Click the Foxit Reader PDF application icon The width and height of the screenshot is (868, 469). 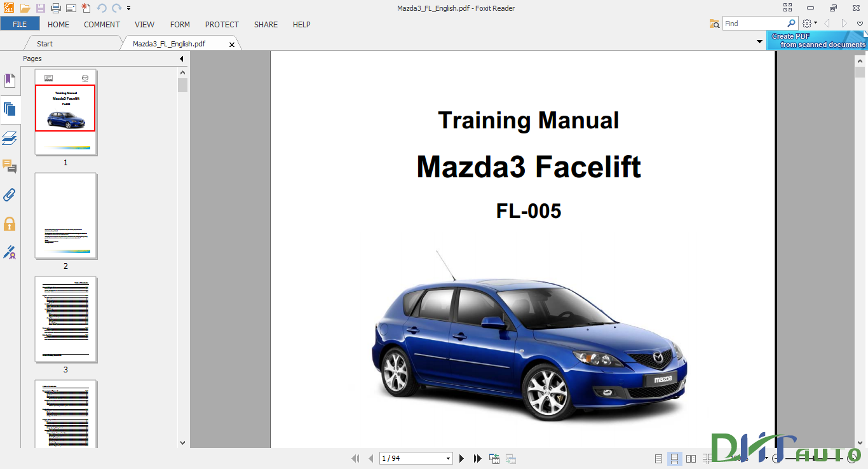[9, 8]
